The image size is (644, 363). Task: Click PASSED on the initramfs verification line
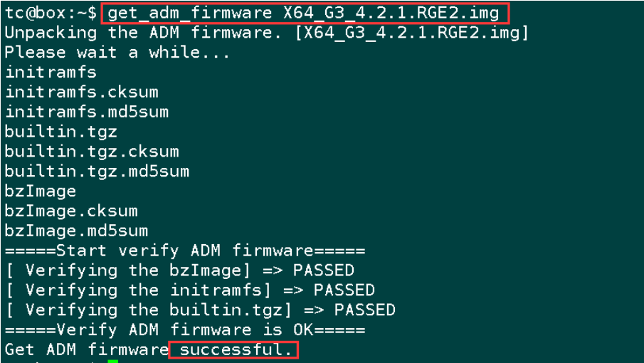point(344,290)
